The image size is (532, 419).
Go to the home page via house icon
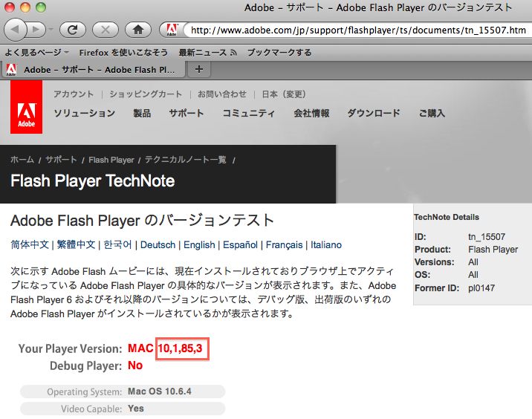pyautogui.click(x=138, y=30)
